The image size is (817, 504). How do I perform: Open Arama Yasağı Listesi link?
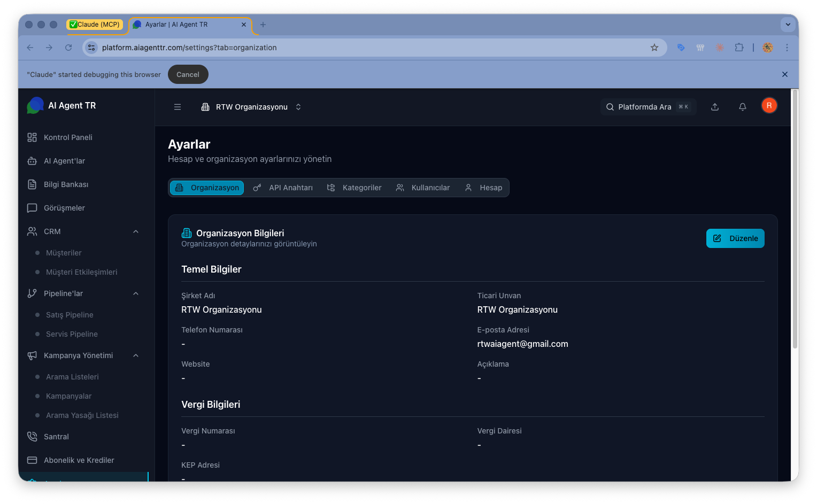[x=82, y=415]
